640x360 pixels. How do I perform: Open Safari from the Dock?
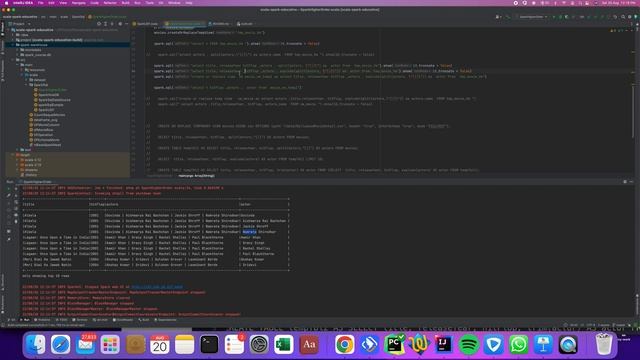60,344
